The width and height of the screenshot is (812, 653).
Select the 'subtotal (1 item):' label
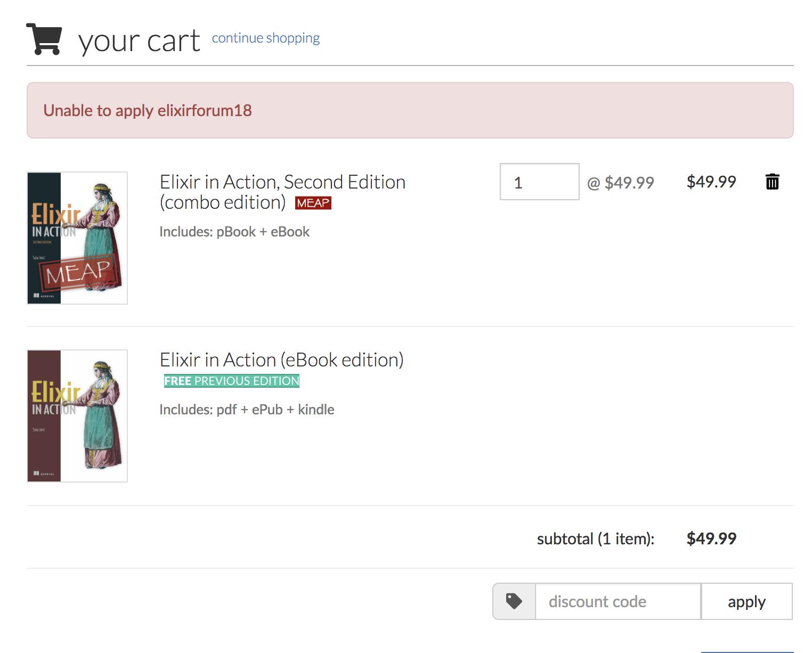click(596, 538)
